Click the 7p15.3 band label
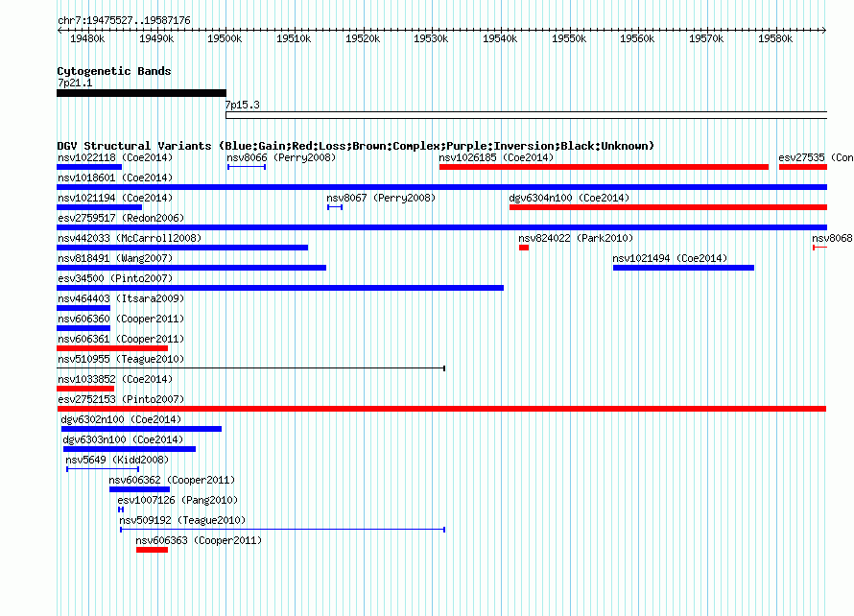The height and width of the screenshot is (616, 854). point(243,105)
